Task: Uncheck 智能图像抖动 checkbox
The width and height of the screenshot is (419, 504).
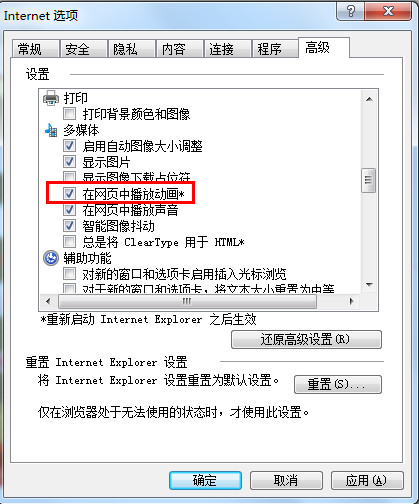Action: pos(69,226)
